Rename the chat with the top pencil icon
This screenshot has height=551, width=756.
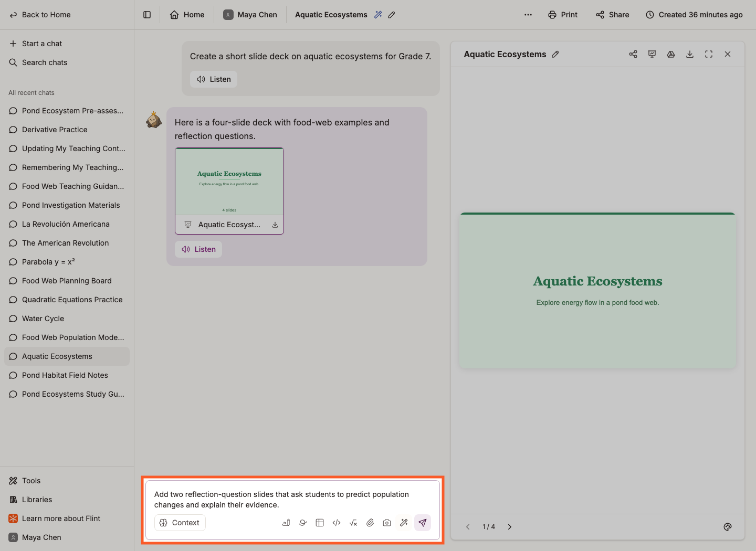392,15
